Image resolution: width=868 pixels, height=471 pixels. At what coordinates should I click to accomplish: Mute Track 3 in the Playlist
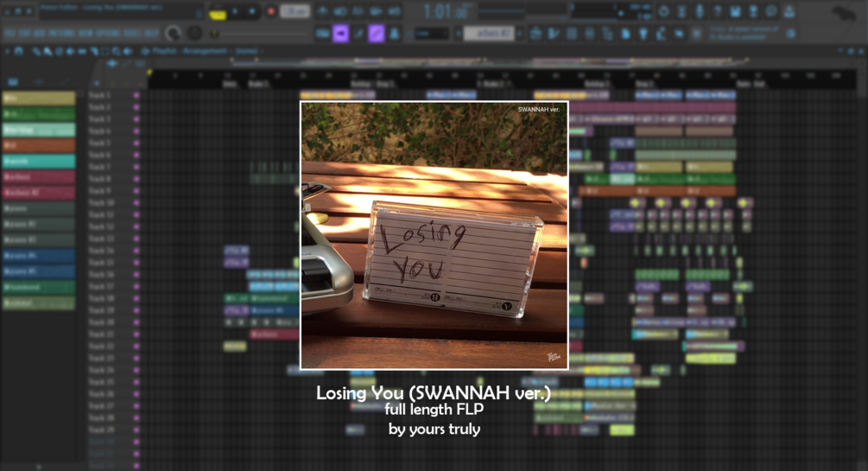(136, 119)
